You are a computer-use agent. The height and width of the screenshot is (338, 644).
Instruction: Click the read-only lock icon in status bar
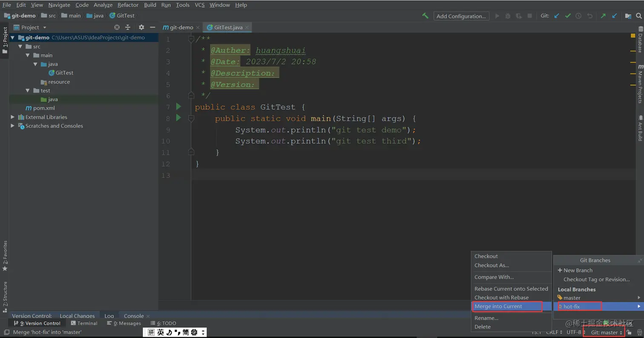(x=629, y=332)
